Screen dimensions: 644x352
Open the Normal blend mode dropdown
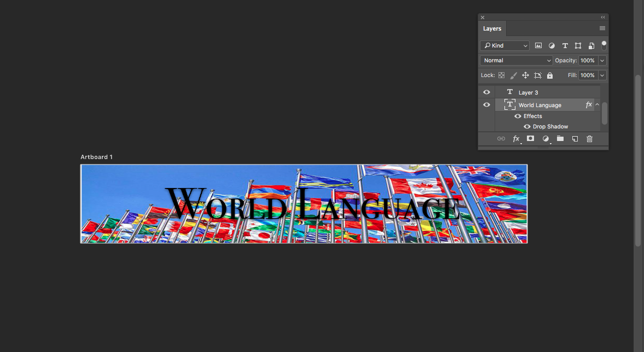coord(516,61)
